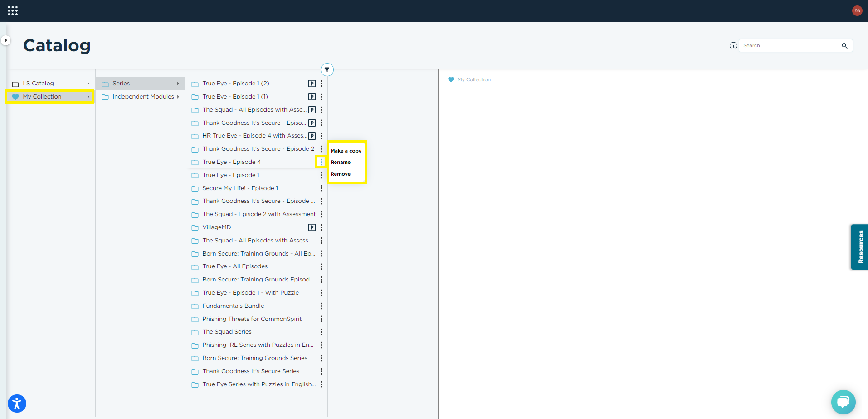Open True Eye - Episode 1 - With Puzzle folder
The width and height of the screenshot is (868, 419).
pyautogui.click(x=251, y=293)
